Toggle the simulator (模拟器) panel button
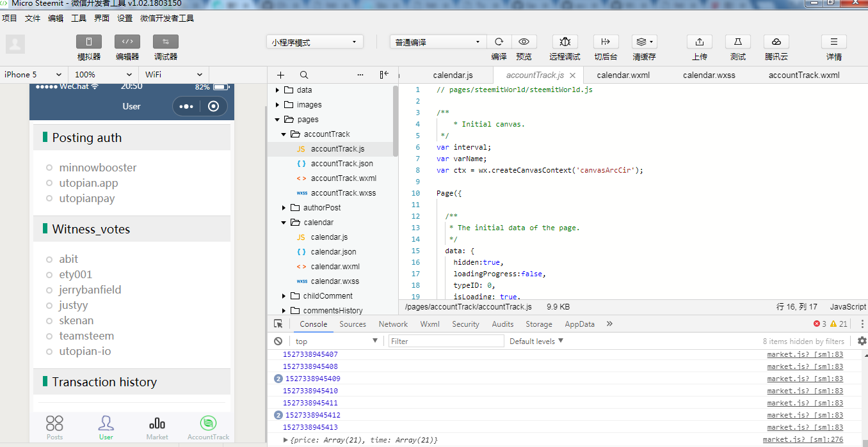The image size is (868, 447). pyautogui.click(x=88, y=42)
